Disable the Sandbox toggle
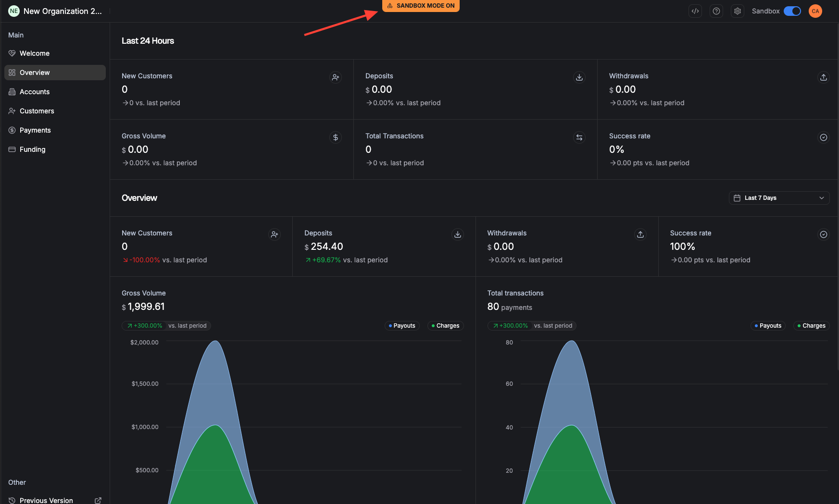 [792, 11]
